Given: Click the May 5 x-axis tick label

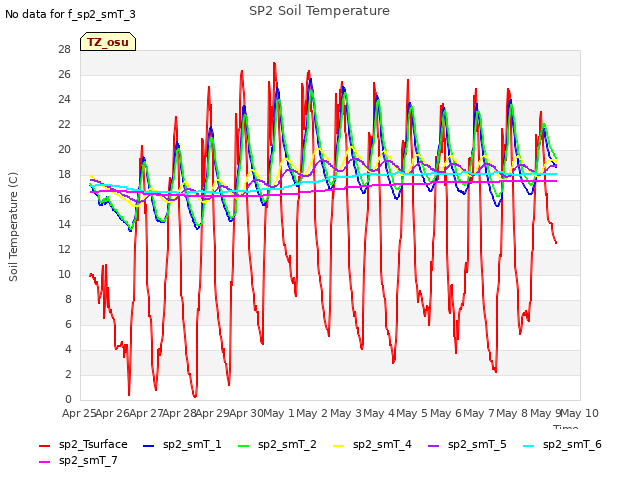Looking at the screenshot, I should click(x=413, y=413).
